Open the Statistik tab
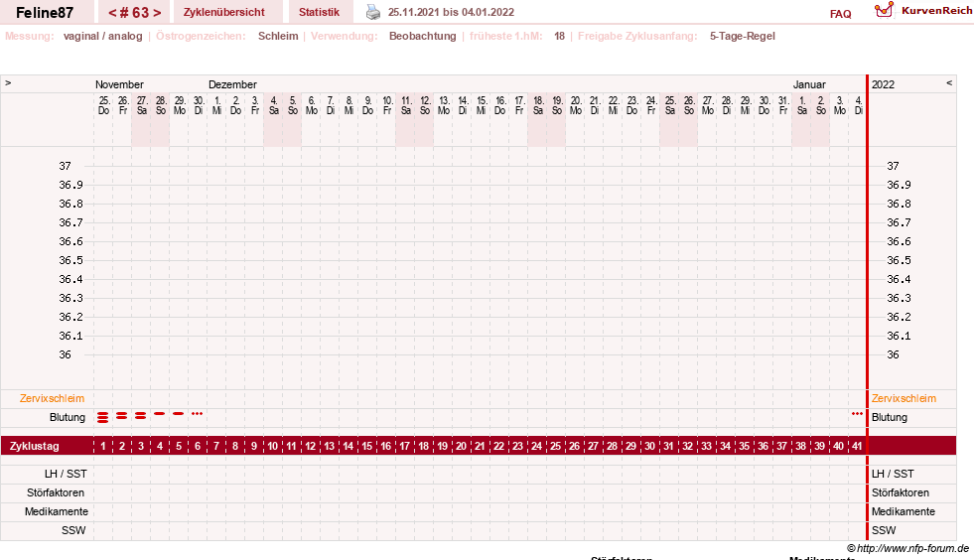974x560 pixels. pos(320,12)
